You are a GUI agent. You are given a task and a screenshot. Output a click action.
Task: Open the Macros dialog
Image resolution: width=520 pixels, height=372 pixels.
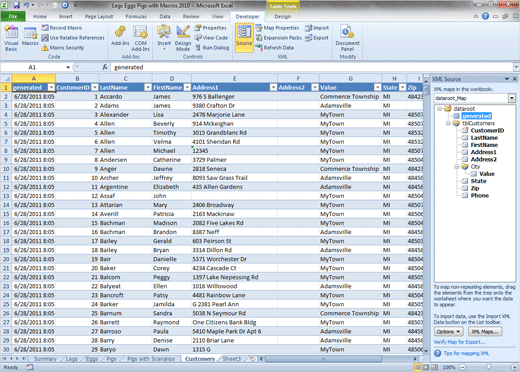tap(30, 37)
